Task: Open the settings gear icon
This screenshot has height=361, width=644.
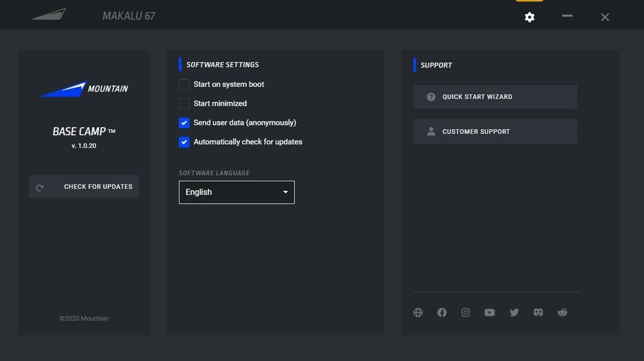Action: click(x=529, y=17)
